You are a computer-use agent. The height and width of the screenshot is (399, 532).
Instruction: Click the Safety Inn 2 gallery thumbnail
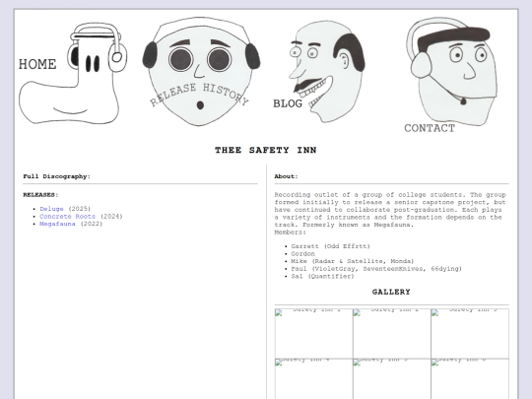(391, 334)
